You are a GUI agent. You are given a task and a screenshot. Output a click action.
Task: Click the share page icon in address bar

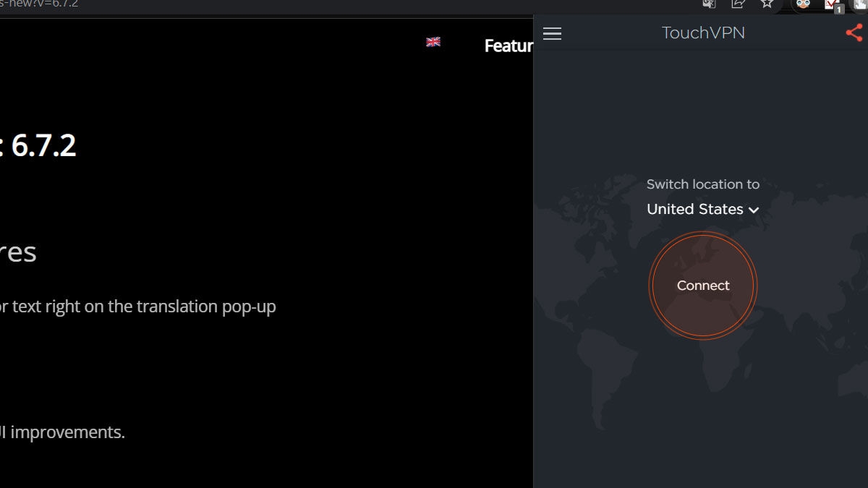point(738,4)
